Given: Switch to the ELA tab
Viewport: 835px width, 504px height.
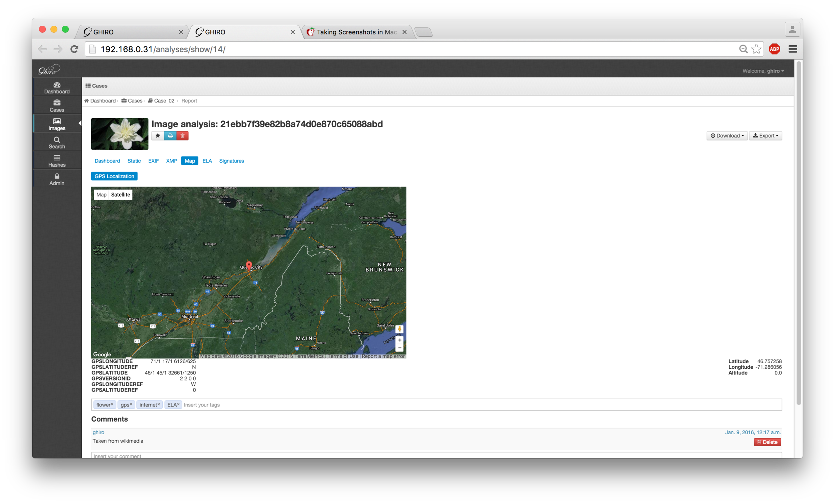Looking at the screenshot, I should (207, 161).
